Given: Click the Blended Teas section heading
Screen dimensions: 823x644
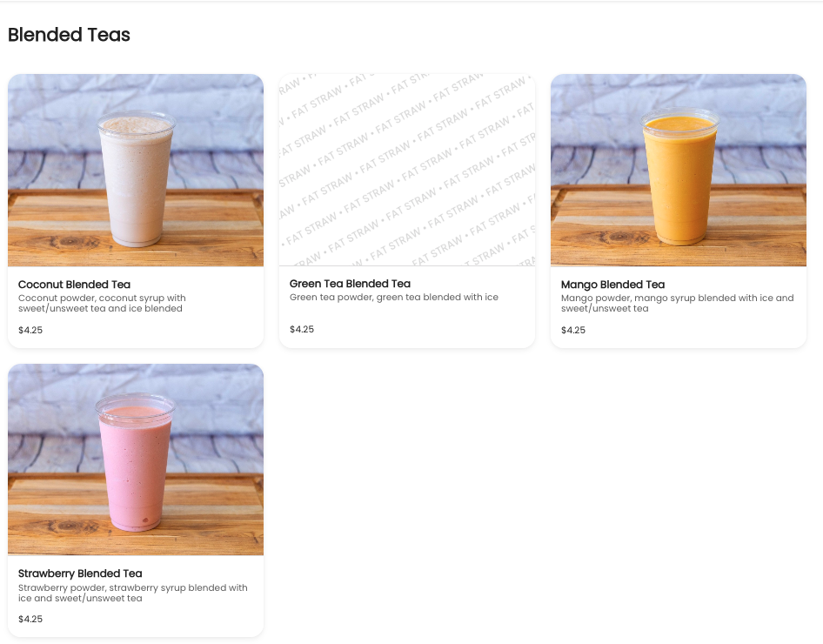Looking at the screenshot, I should click(x=69, y=35).
